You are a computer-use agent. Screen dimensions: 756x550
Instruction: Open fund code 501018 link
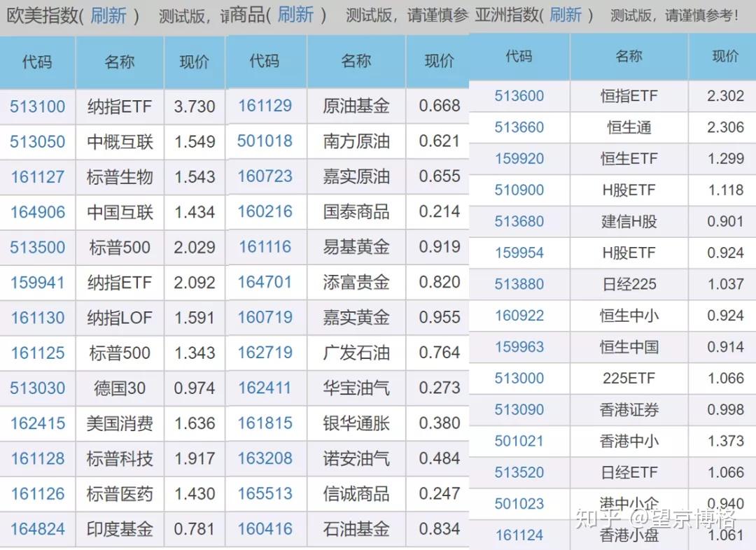pyautogui.click(x=265, y=141)
